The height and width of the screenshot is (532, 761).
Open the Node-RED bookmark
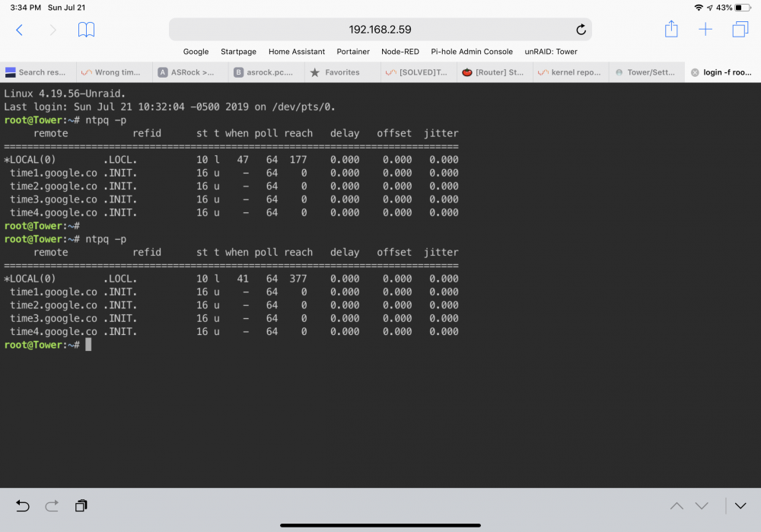tap(400, 52)
